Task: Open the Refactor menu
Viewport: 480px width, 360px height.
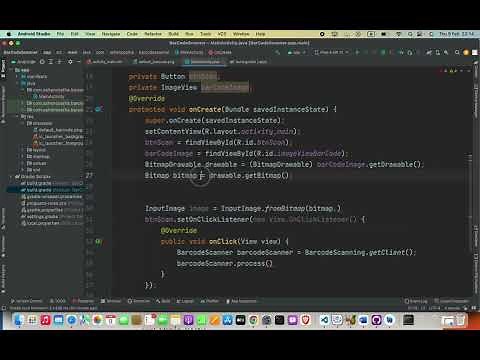Action: click(x=153, y=34)
